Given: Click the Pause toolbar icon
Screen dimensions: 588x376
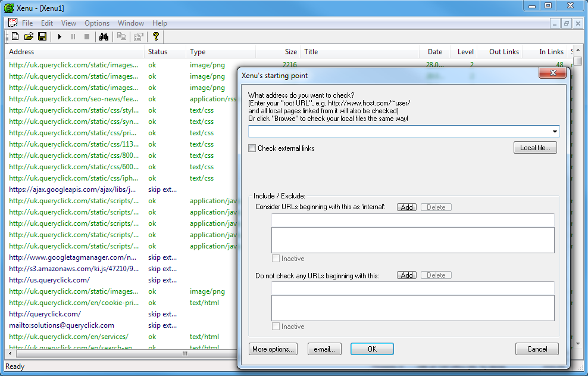Looking at the screenshot, I should 73,36.
